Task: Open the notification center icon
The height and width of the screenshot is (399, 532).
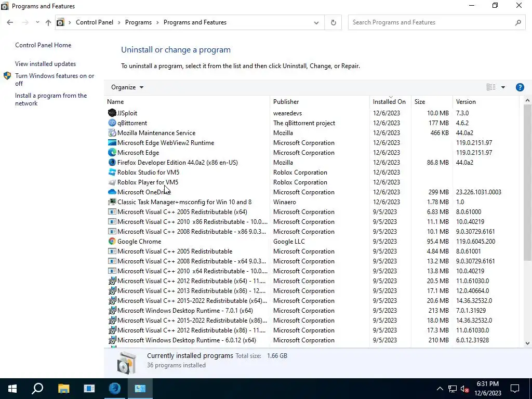Action: pyautogui.click(x=515, y=389)
